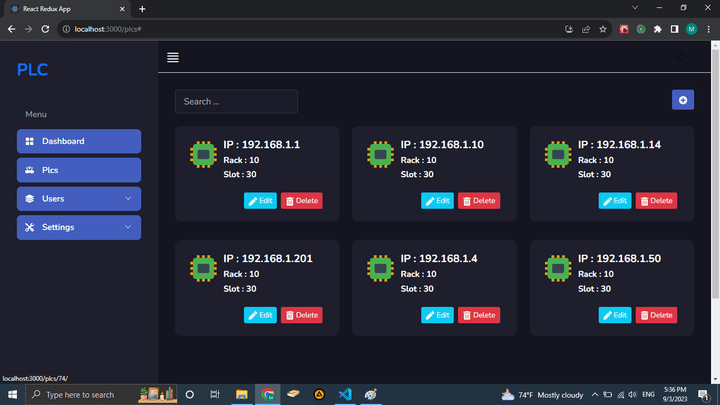Click the chip icon for 192.168.1.4
720x405 pixels.
coord(380,268)
